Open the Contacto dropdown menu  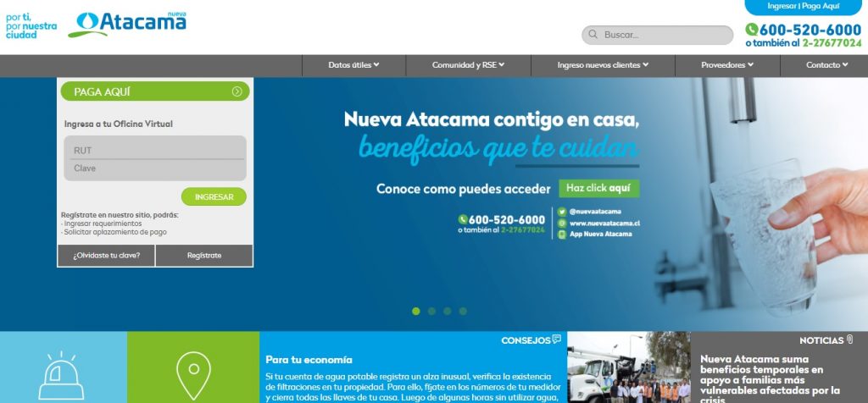point(826,65)
